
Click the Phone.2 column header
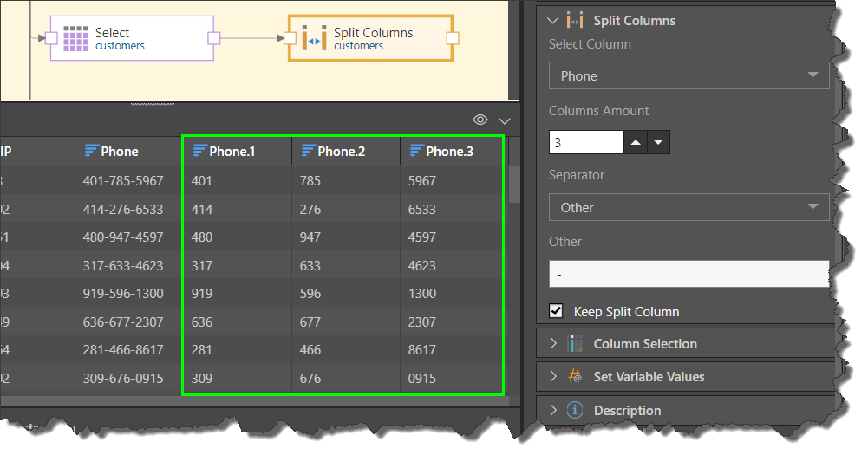341,152
